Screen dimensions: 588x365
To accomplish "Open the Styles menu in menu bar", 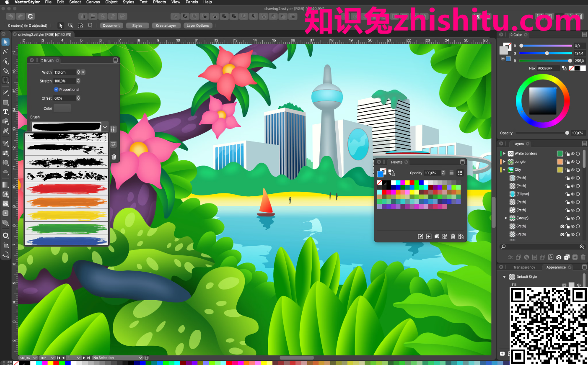I will [128, 2].
